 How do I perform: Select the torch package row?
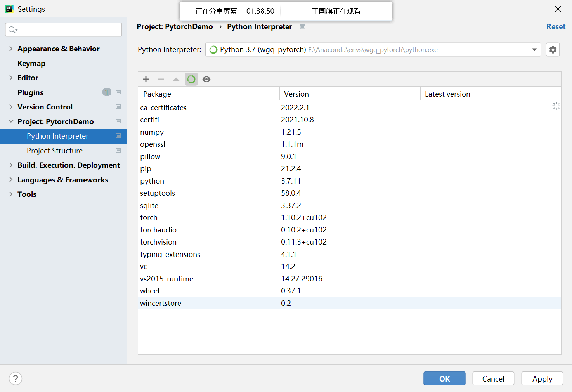pyautogui.click(x=349, y=218)
